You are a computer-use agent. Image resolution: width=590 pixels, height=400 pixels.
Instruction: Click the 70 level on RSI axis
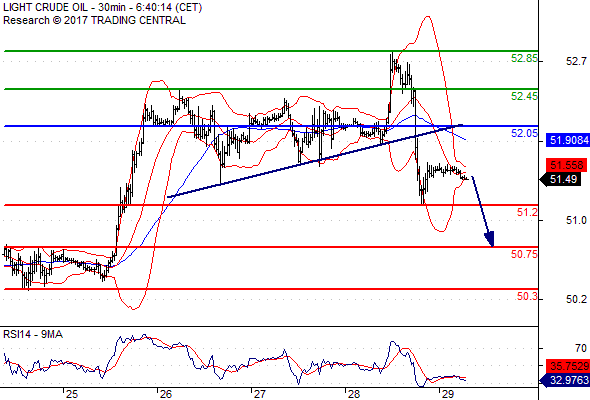581,348
